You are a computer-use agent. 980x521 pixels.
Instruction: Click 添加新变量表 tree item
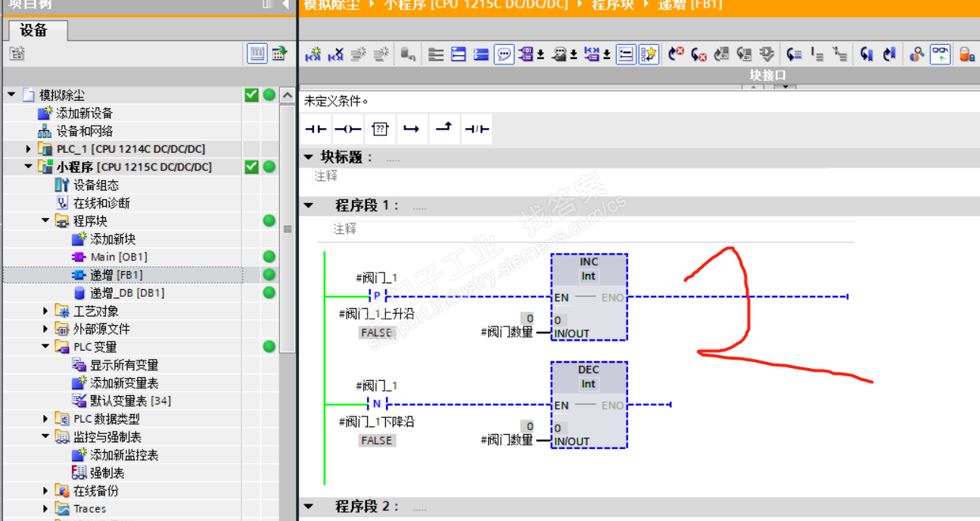[x=124, y=383]
